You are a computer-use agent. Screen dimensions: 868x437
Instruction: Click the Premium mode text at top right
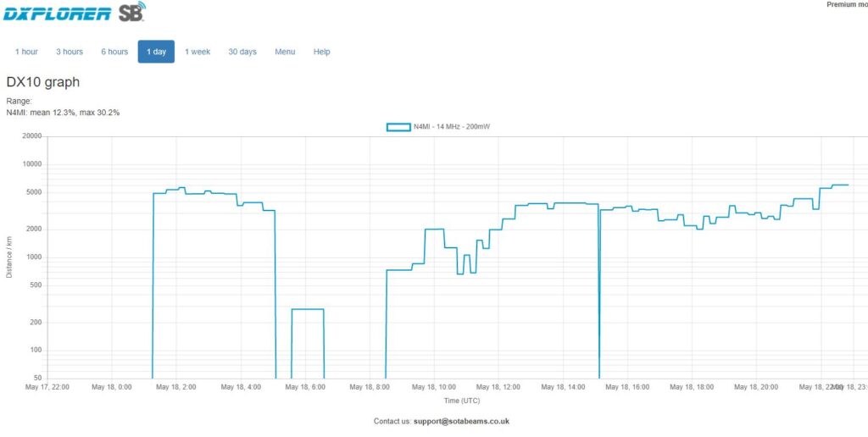pyautogui.click(x=846, y=5)
